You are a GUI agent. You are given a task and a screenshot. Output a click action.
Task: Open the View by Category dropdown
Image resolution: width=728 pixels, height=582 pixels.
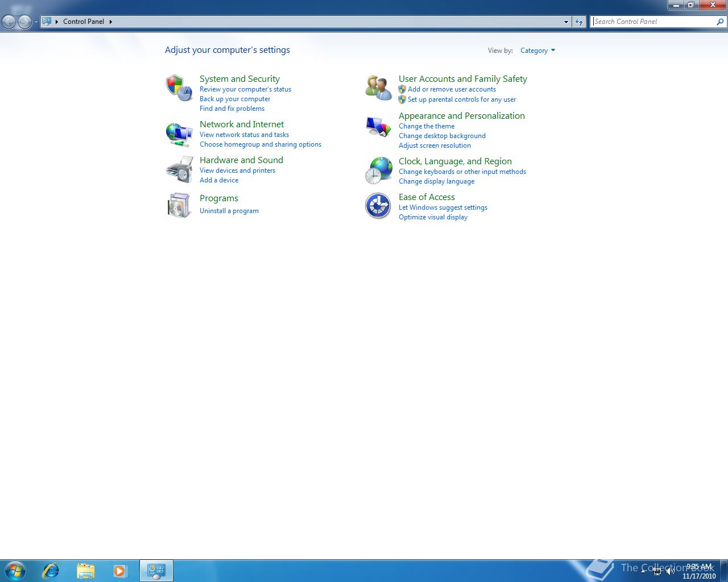[x=537, y=50]
